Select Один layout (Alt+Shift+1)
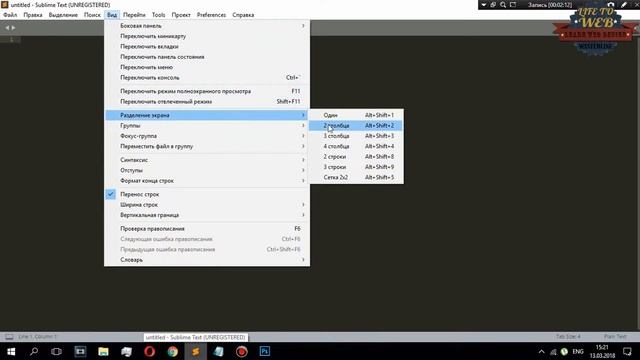The image size is (640, 360). 356,115
